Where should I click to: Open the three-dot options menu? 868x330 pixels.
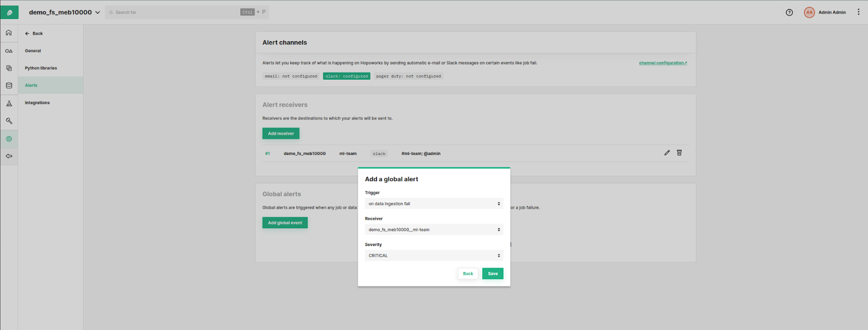point(858,12)
